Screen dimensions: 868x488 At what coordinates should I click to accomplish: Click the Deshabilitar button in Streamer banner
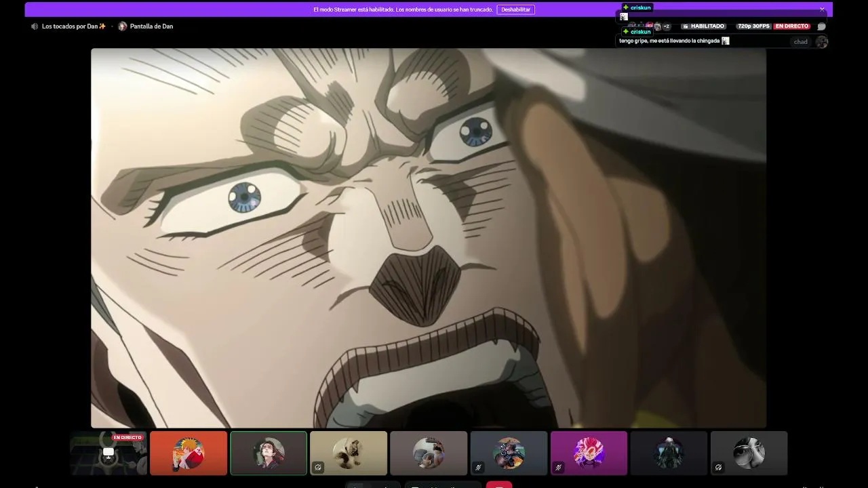tap(515, 9)
